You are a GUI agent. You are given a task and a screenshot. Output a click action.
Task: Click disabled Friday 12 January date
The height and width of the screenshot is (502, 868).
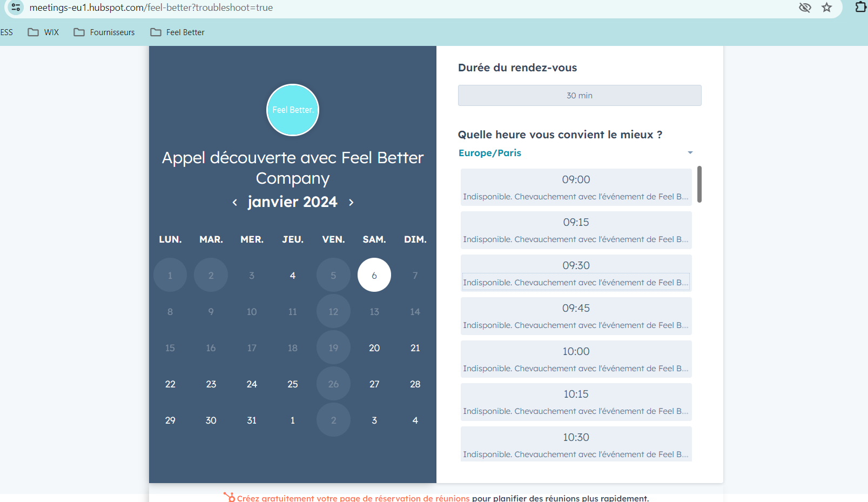point(333,311)
